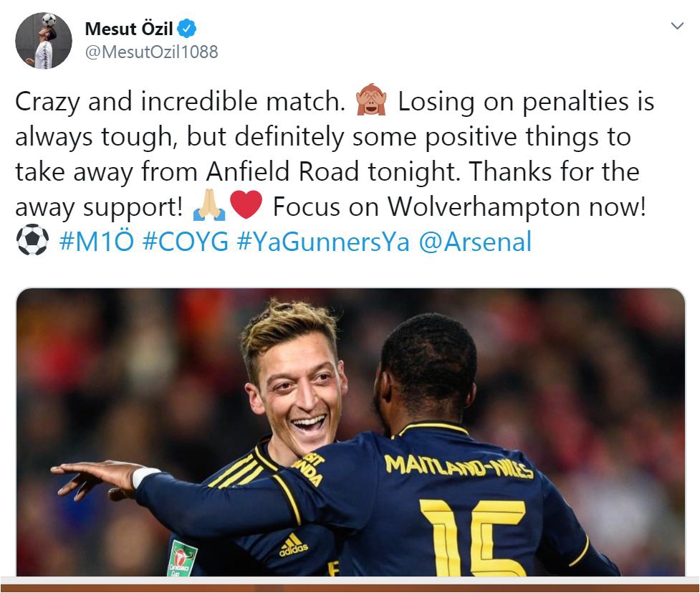Open the #YaGunnersYa hashtag

(x=322, y=242)
